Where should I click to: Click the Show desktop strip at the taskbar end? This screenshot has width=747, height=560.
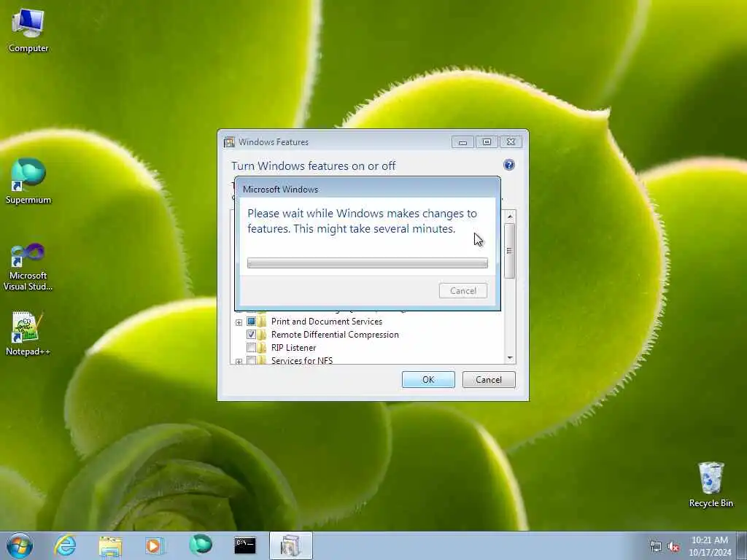point(743,545)
